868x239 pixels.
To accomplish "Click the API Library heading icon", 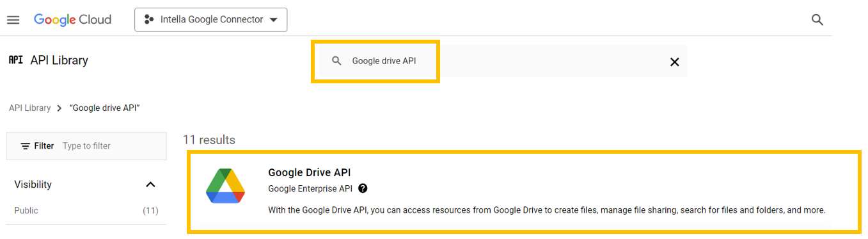I will tap(16, 60).
